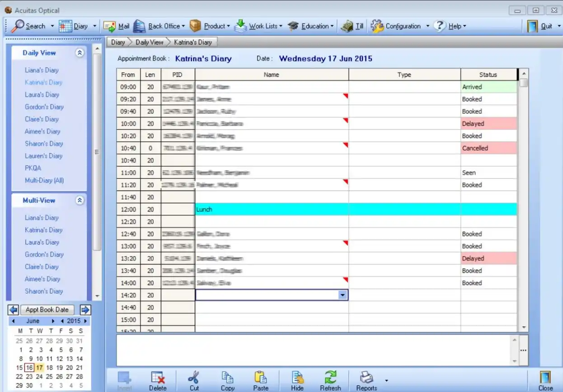Collapse the Daily View panel
The width and height of the screenshot is (563, 392).
[80, 53]
